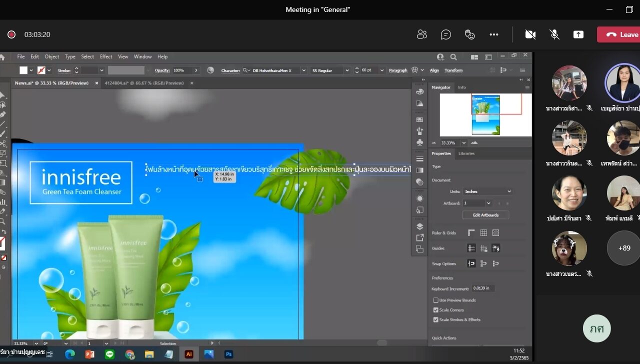640x364 pixels.
Task: Open Units Inches dropdown
Action: coord(488,191)
